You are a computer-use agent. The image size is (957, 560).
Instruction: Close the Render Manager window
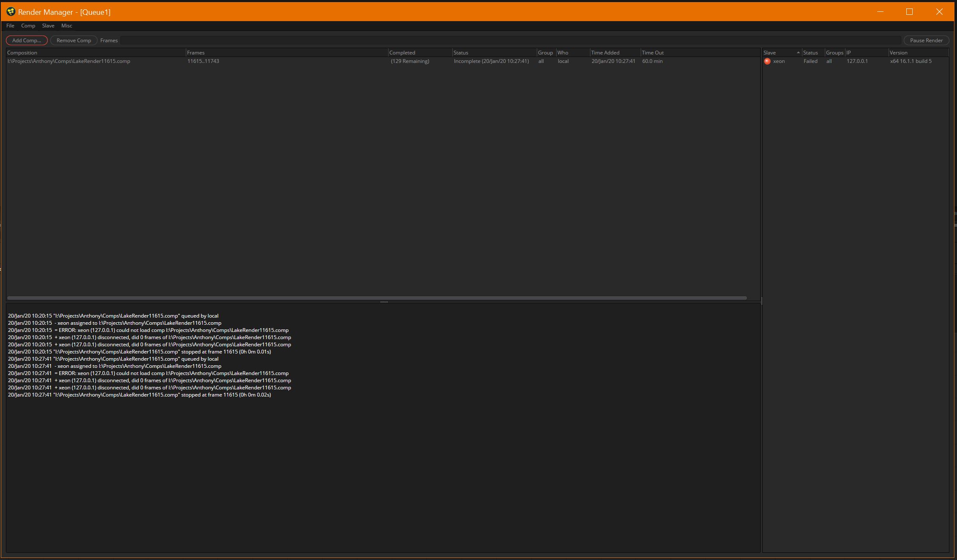coord(939,12)
